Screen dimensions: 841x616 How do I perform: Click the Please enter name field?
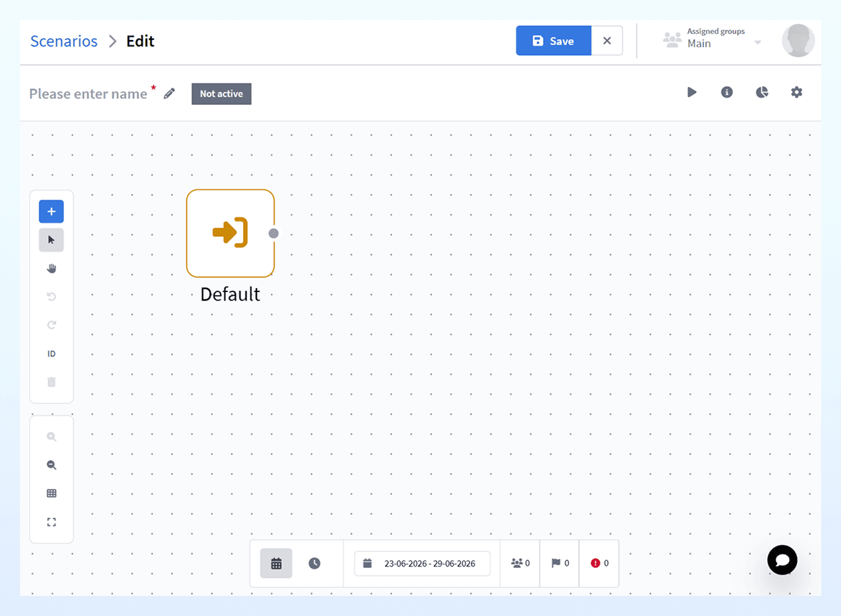coord(88,94)
